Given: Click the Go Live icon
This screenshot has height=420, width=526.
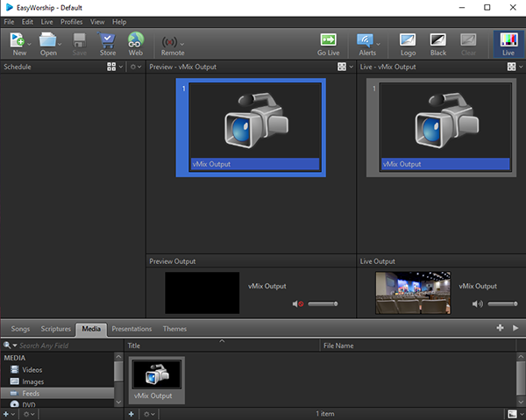Looking at the screenshot, I should [x=329, y=41].
